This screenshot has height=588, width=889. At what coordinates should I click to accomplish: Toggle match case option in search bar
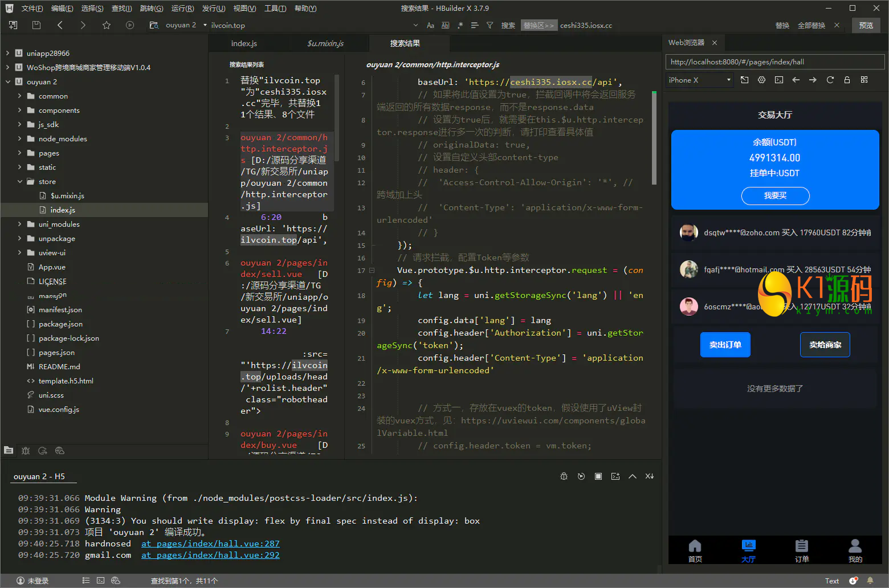tap(430, 26)
